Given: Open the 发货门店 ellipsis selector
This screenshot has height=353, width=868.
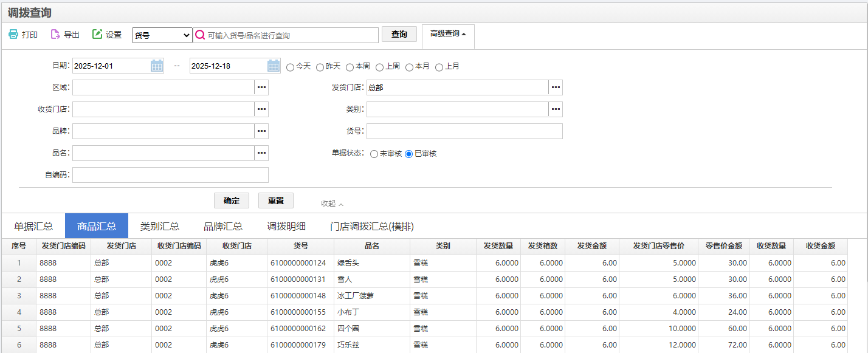Looking at the screenshot, I should point(556,87).
